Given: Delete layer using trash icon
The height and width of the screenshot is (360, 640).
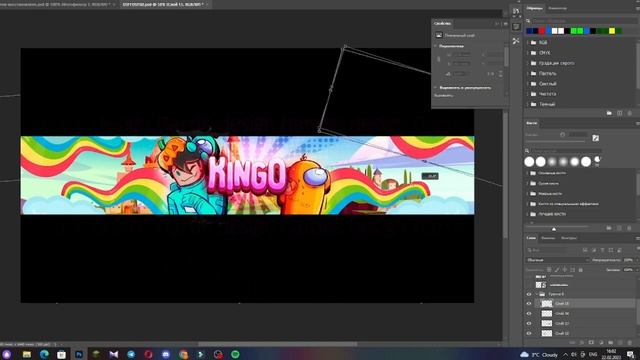Looking at the screenshot, I should (x=630, y=342).
